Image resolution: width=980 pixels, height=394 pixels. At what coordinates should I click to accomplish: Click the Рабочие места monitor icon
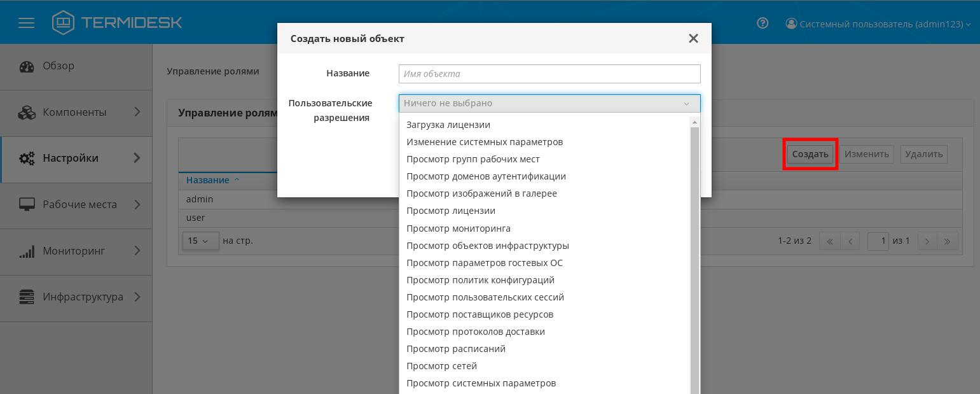(x=27, y=205)
